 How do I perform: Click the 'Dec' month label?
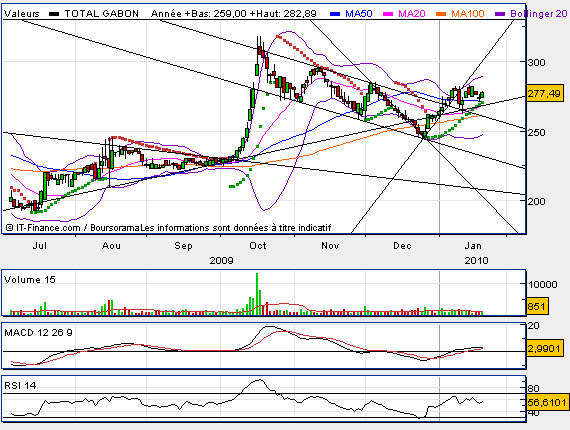(x=402, y=246)
